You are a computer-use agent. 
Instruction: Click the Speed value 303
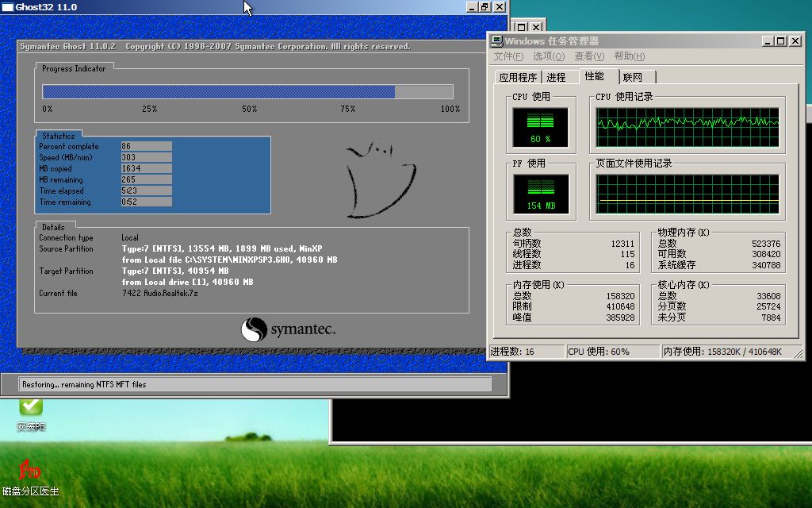coord(147,157)
